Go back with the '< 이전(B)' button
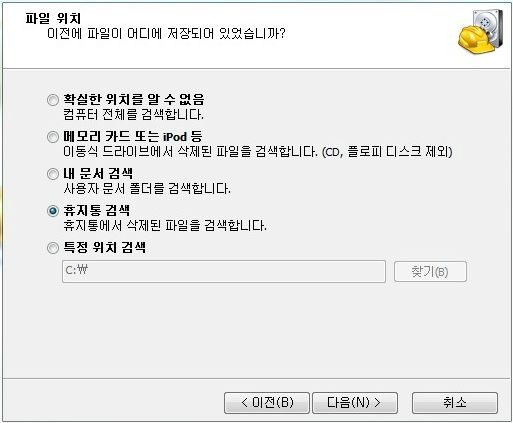Viewport: 513px width, 423px height. tap(267, 403)
